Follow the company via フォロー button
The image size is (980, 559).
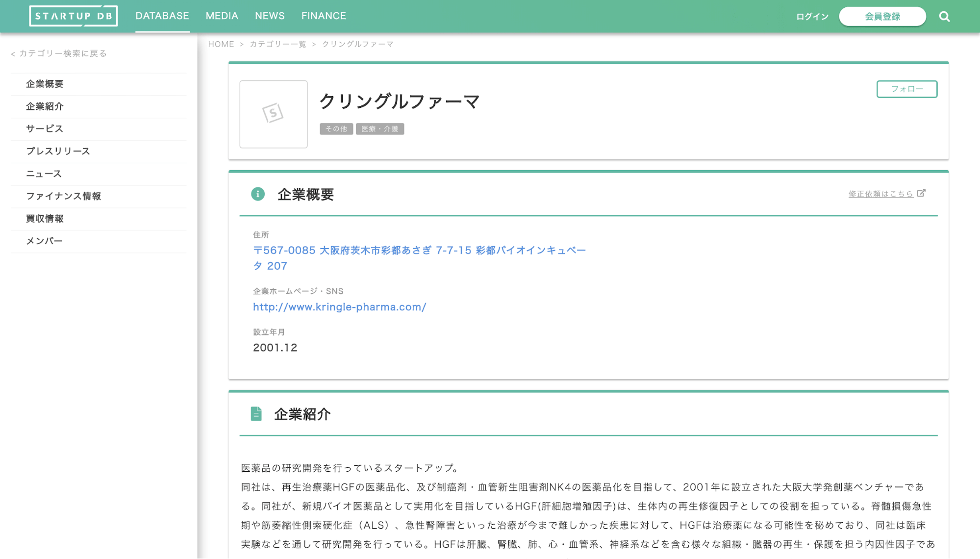pyautogui.click(x=906, y=89)
